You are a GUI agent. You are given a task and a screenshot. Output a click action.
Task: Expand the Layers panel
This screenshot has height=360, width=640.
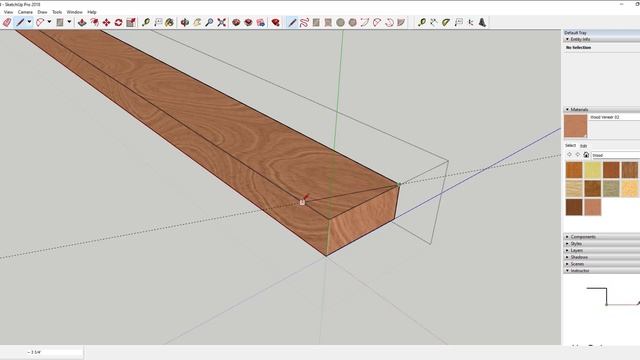point(567,250)
